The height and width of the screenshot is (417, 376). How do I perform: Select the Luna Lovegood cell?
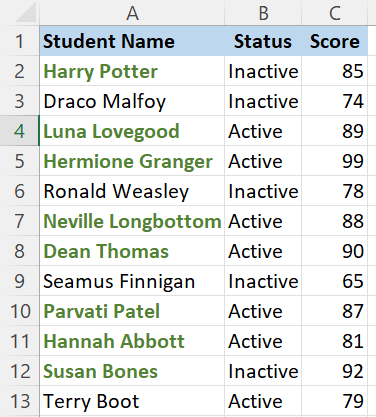pos(132,131)
